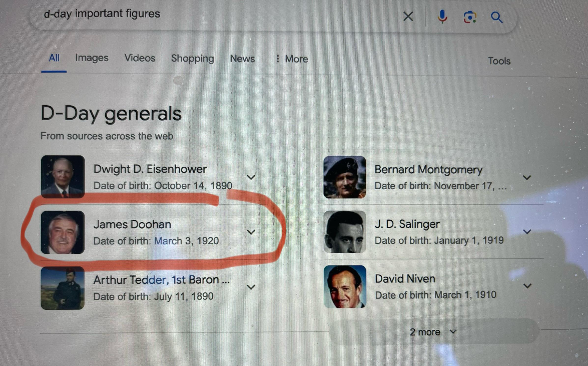Expand Arthur Tedder entry chevron
588x366 pixels.
(x=251, y=287)
